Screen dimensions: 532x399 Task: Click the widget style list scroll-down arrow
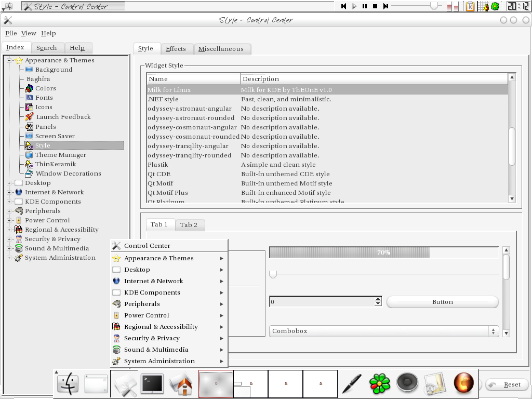[x=512, y=199]
